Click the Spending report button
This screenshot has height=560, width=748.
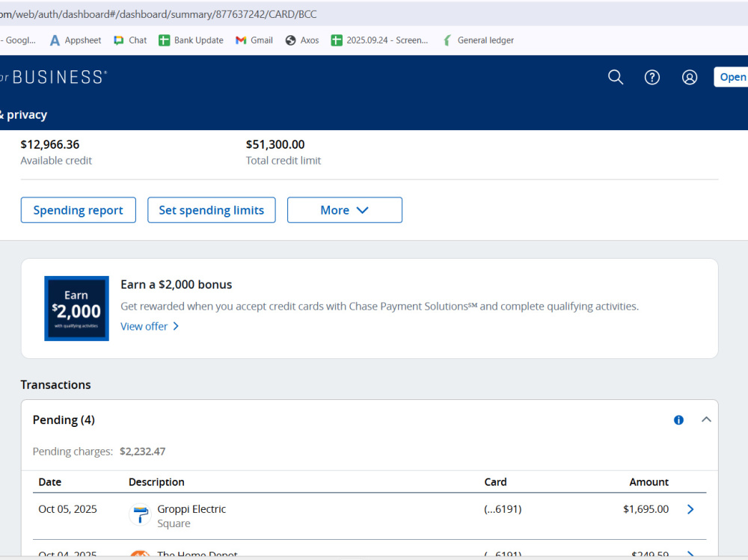coord(79,210)
